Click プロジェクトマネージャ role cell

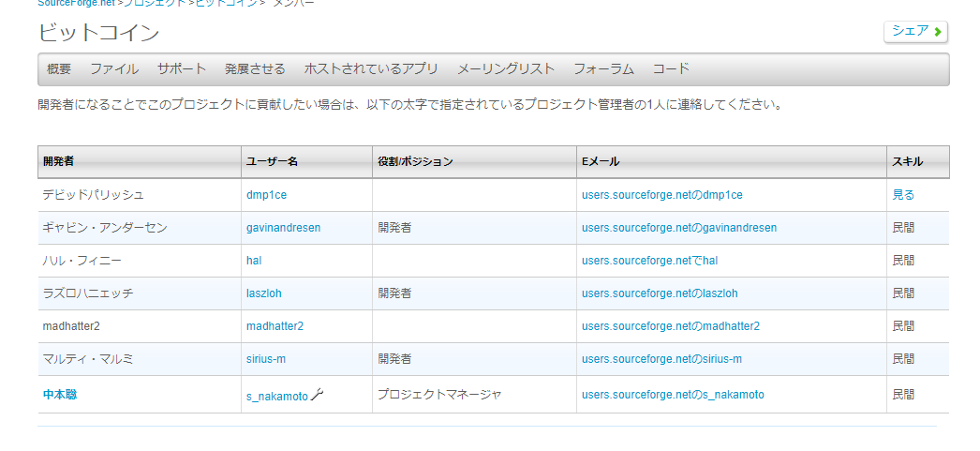(x=439, y=395)
